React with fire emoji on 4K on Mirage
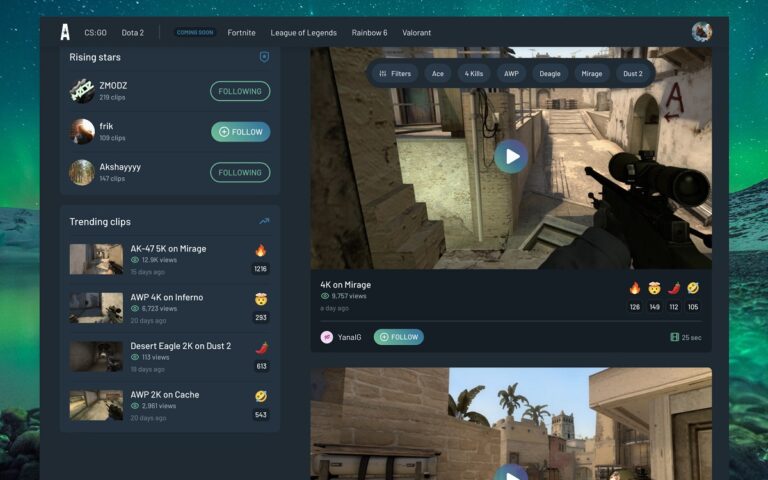This screenshot has width=768, height=480. coord(635,288)
